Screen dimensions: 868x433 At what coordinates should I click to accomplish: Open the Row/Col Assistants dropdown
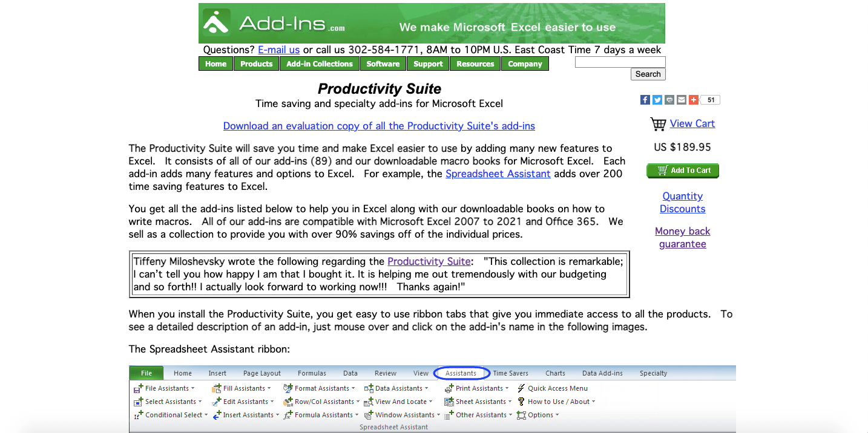tap(358, 402)
